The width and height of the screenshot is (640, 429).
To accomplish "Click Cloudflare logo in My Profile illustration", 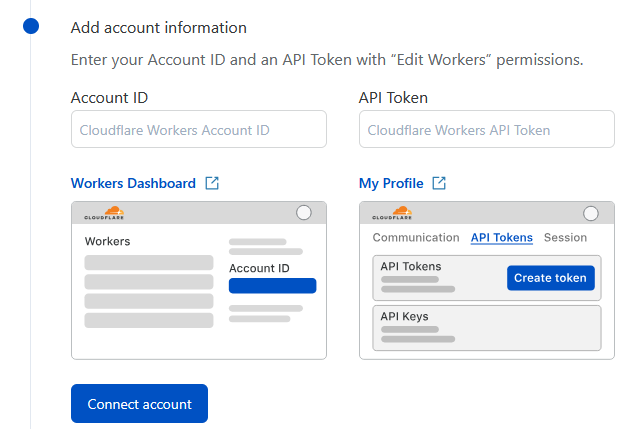I will point(392,213).
